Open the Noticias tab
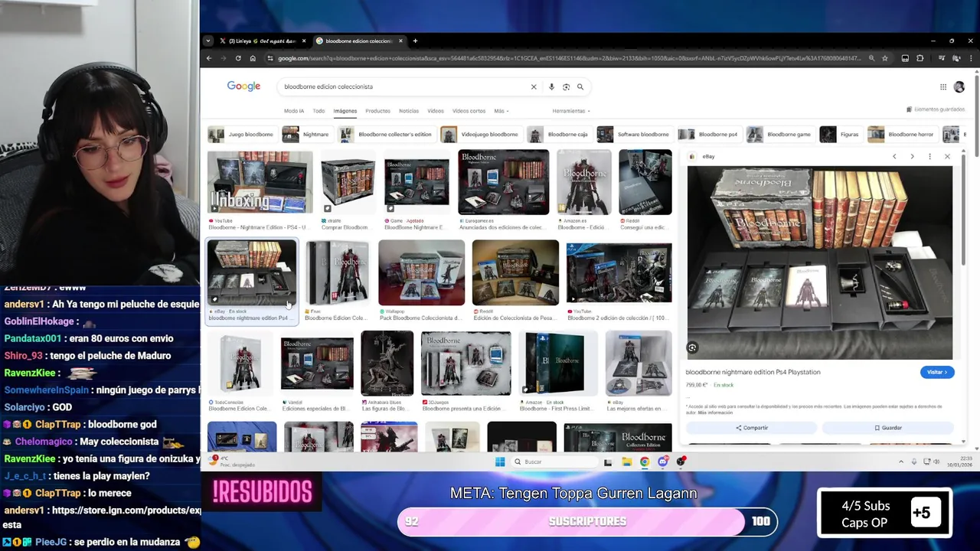The height and width of the screenshot is (551, 980). (x=409, y=111)
